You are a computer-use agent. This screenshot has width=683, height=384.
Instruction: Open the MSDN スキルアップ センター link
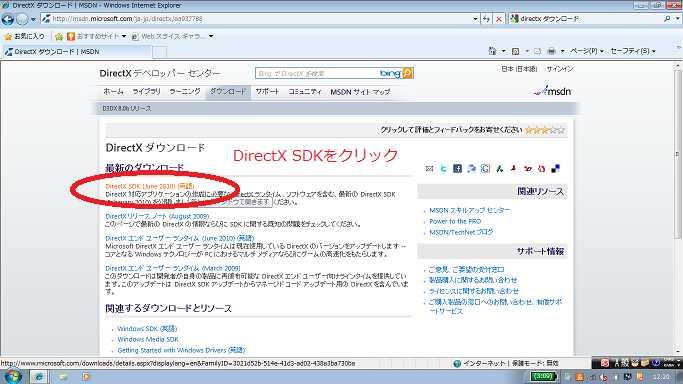[x=470, y=210]
